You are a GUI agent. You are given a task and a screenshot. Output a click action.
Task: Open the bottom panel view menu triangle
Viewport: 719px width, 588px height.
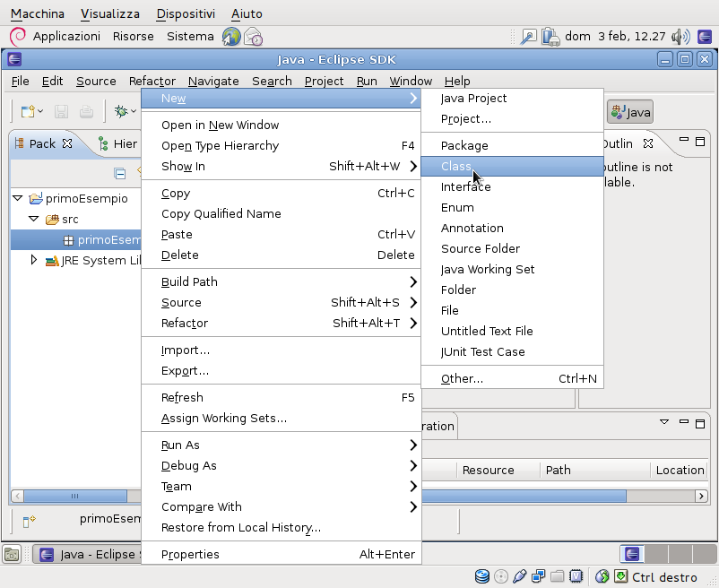664,421
